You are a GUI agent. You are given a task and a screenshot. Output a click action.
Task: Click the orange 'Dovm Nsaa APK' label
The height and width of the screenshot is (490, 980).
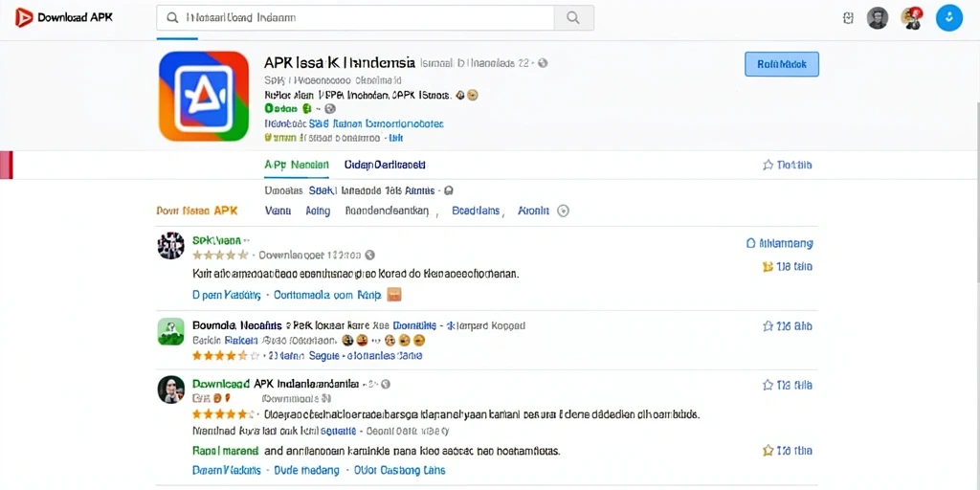tap(197, 211)
